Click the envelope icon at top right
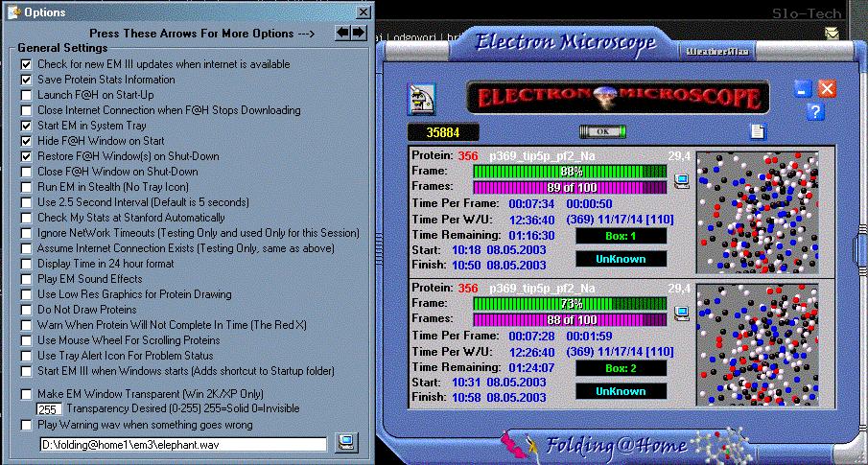 tap(831, 34)
